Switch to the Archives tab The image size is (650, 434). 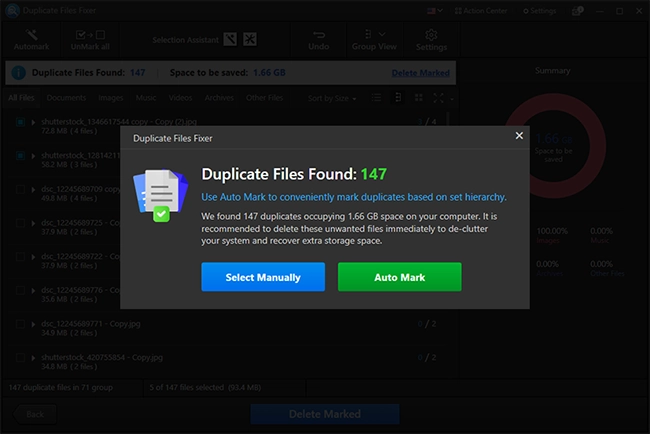(x=219, y=98)
